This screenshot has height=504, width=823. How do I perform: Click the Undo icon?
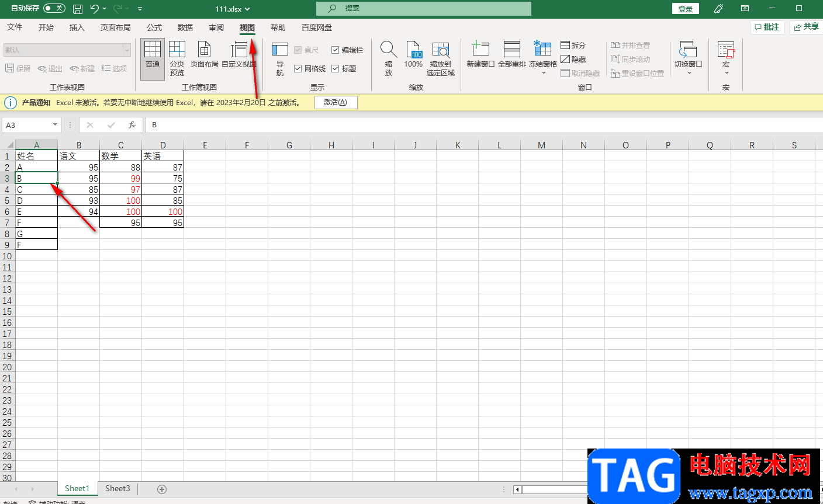95,9
